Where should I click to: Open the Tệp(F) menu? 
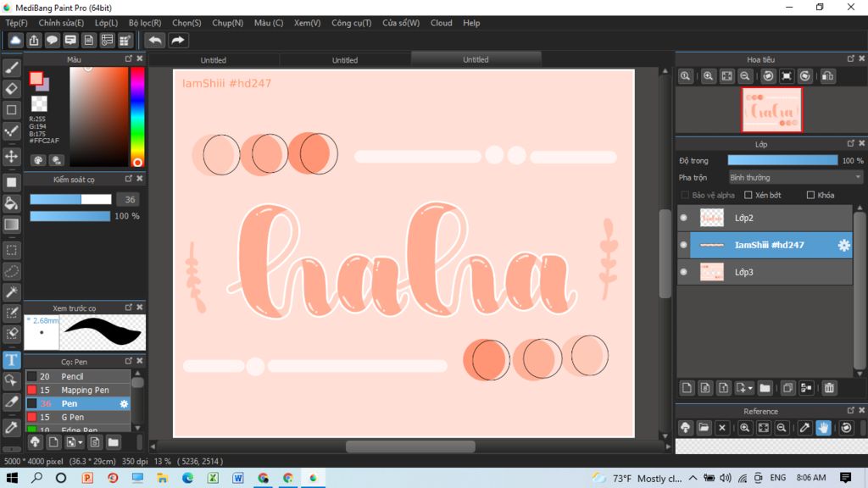(17, 23)
